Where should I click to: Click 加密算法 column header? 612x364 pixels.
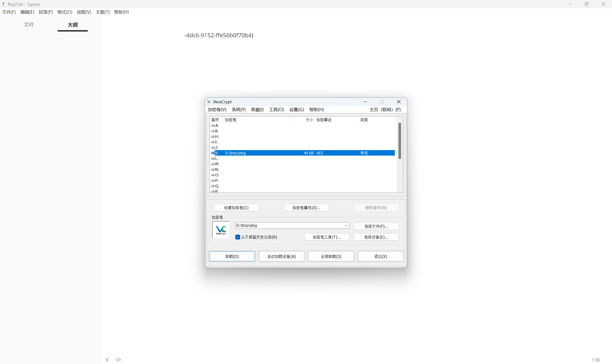click(x=337, y=120)
